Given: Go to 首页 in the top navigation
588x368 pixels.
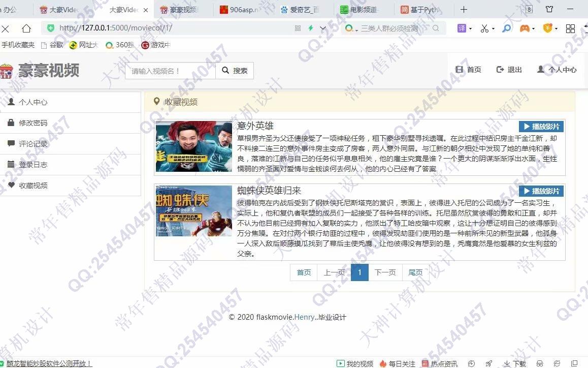Looking at the screenshot, I should click(x=468, y=70).
